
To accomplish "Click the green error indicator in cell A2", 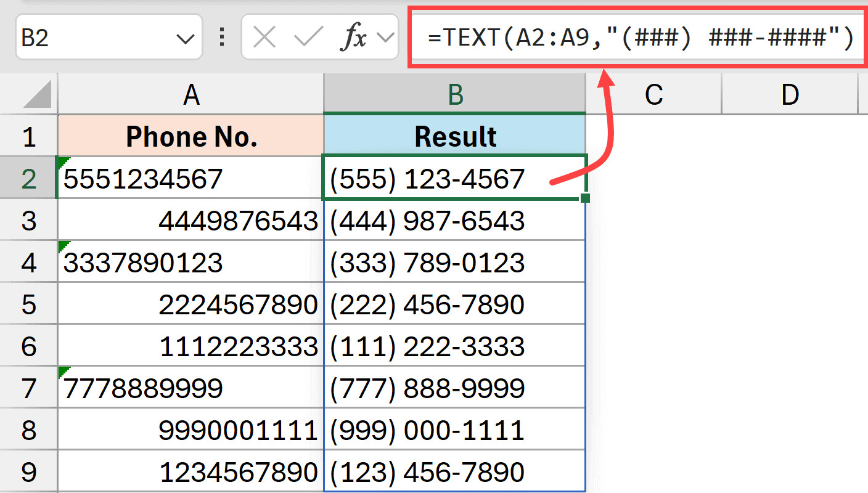I will tap(60, 160).
